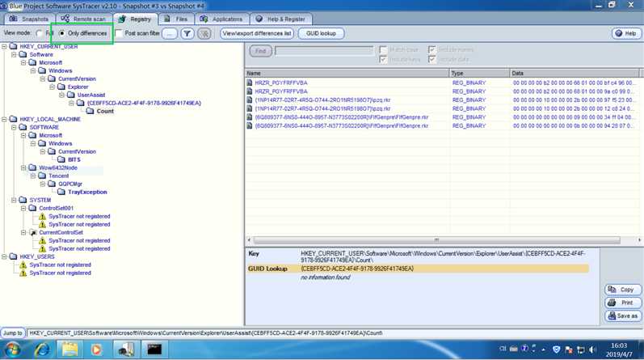The image size is (644, 360).
Task: Collapse the HKEY_CURRENT_USER tree node
Action: pyautogui.click(x=4, y=46)
